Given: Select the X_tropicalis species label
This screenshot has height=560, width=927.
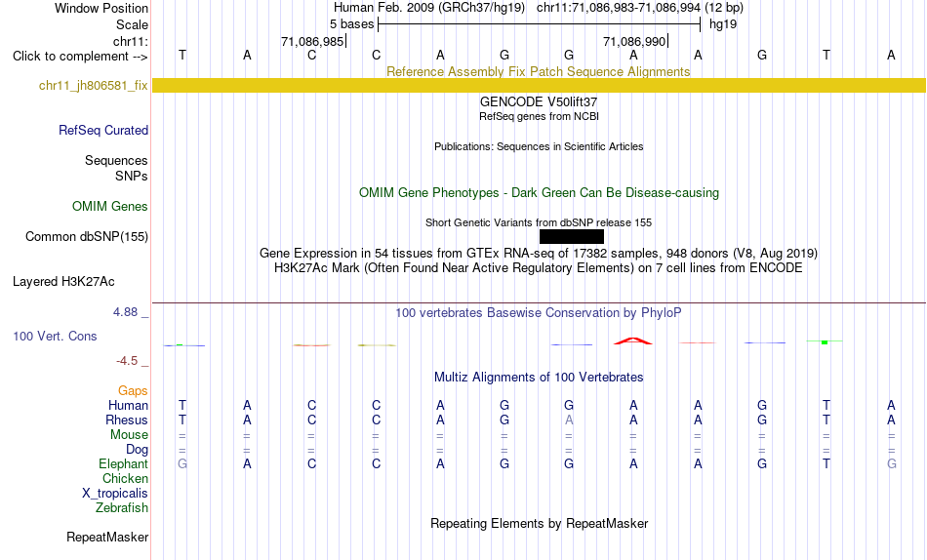Looking at the screenshot, I should pos(115,494).
